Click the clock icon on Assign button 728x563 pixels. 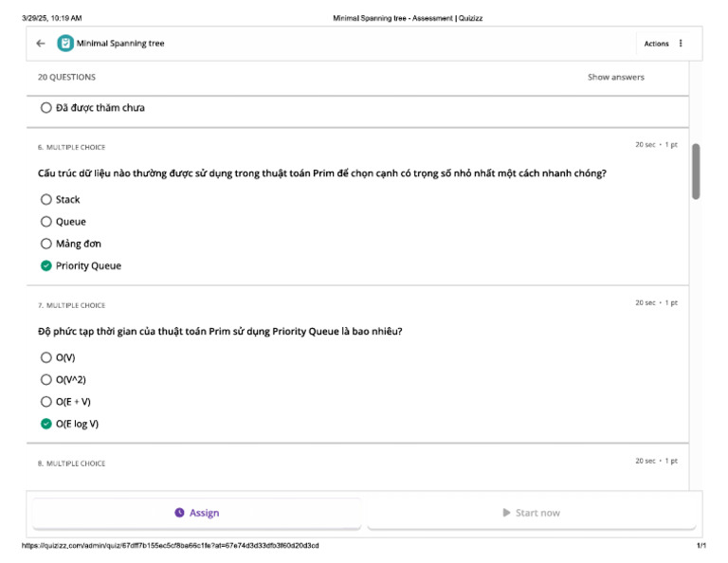click(179, 513)
